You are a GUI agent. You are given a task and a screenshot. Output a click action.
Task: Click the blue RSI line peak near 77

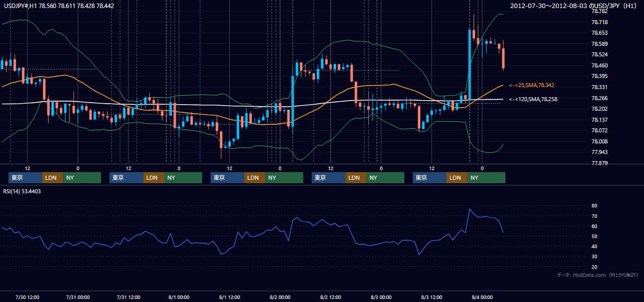tap(470, 209)
